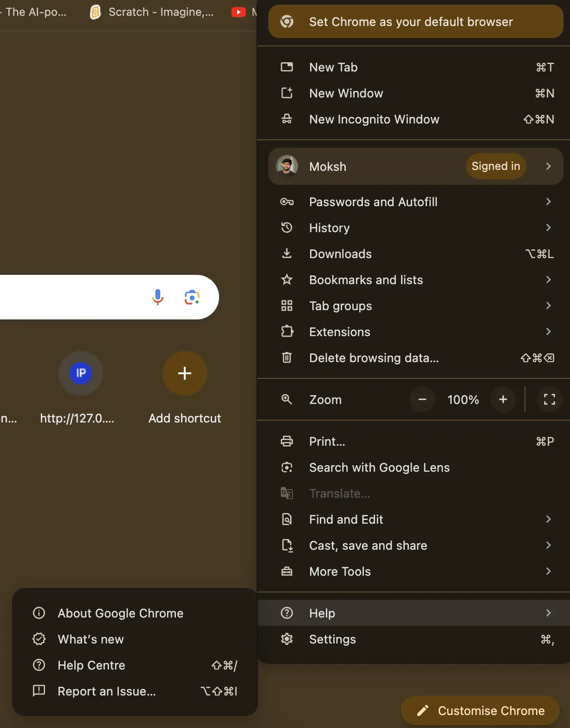Click the printer icon

click(x=287, y=442)
